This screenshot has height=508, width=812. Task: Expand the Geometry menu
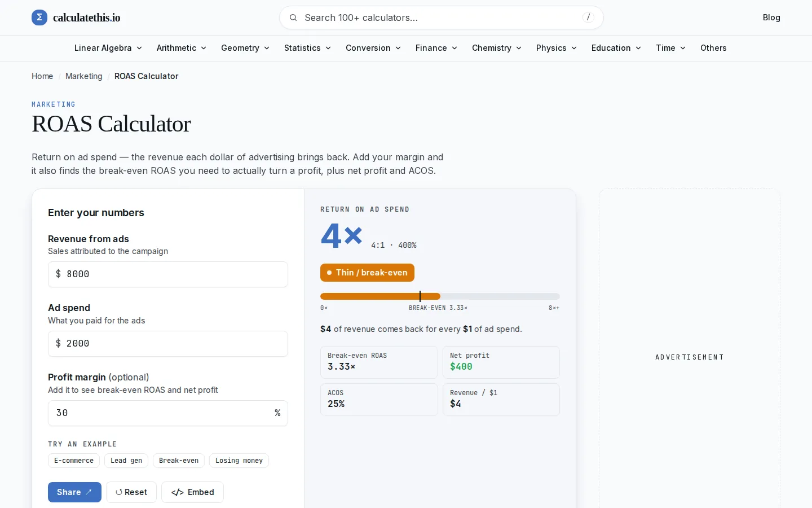[x=245, y=48]
